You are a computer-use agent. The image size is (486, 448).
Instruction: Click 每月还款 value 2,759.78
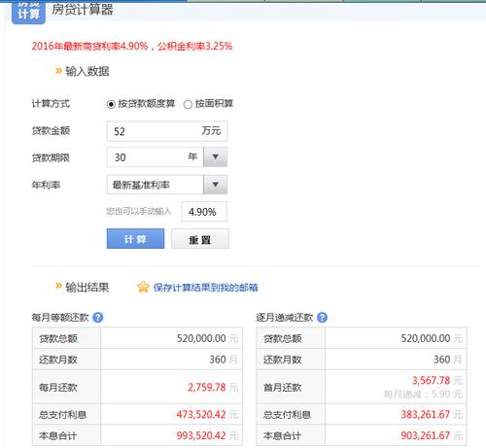click(x=207, y=387)
